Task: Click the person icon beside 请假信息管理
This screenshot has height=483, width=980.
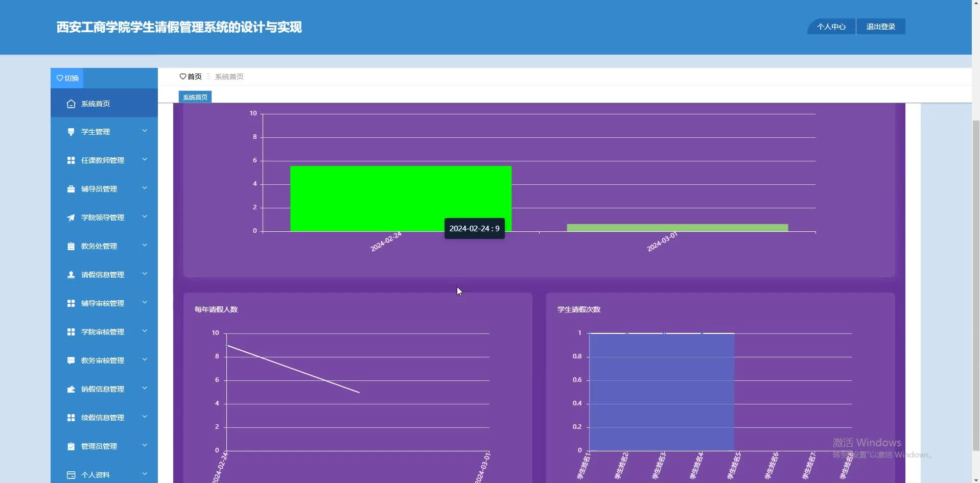Action: [x=71, y=275]
